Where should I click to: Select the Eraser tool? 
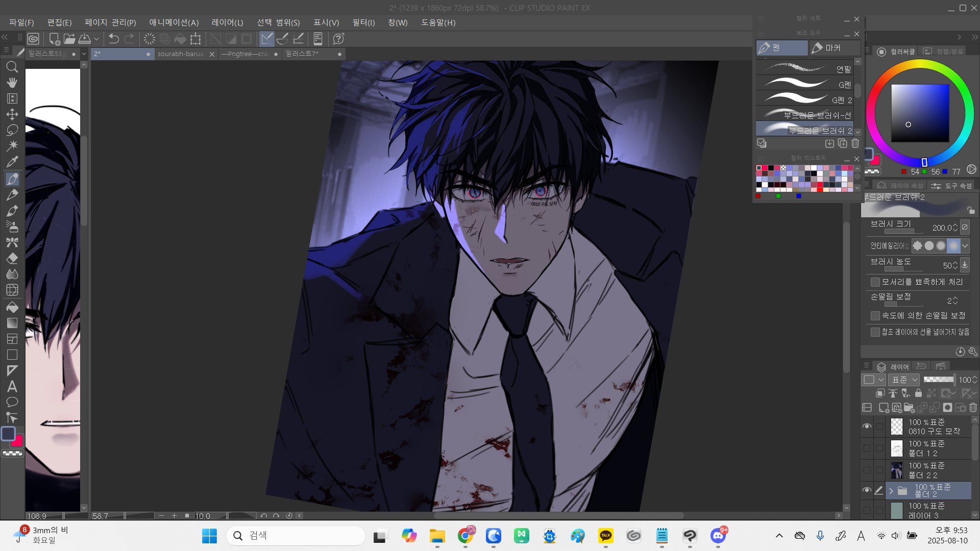(12, 258)
